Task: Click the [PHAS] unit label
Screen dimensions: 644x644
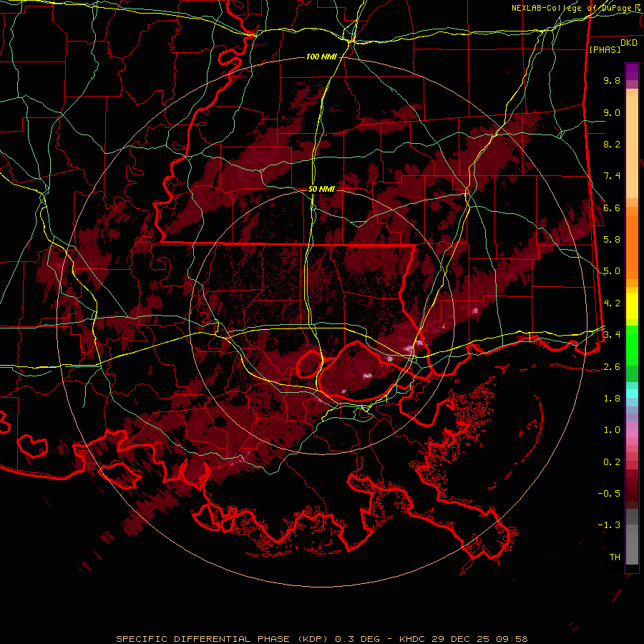Action: coord(605,49)
